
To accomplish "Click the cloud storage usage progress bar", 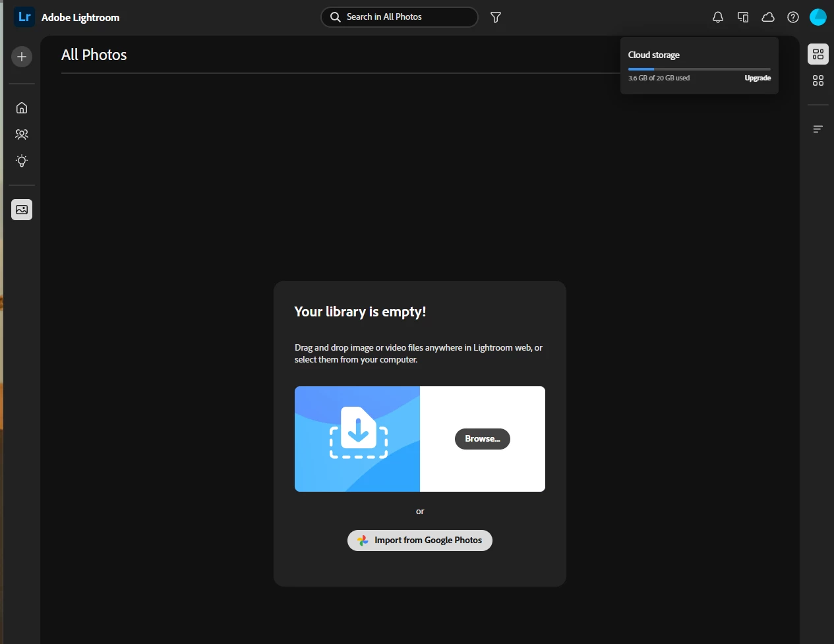I will coord(700,69).
